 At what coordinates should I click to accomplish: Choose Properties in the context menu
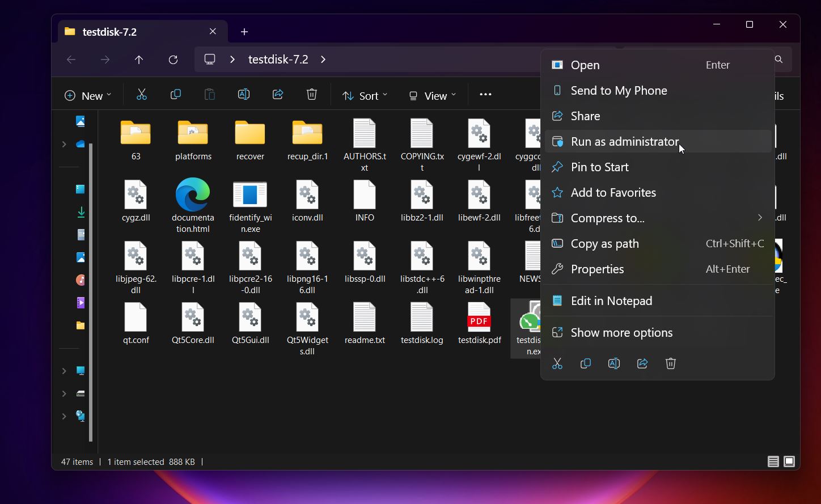pos(658,269)
